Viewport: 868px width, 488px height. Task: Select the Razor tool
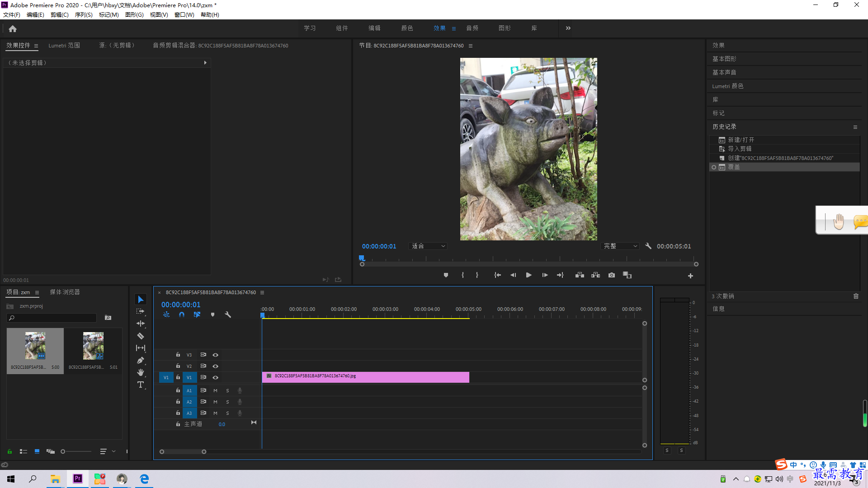(x=141, y=336)
